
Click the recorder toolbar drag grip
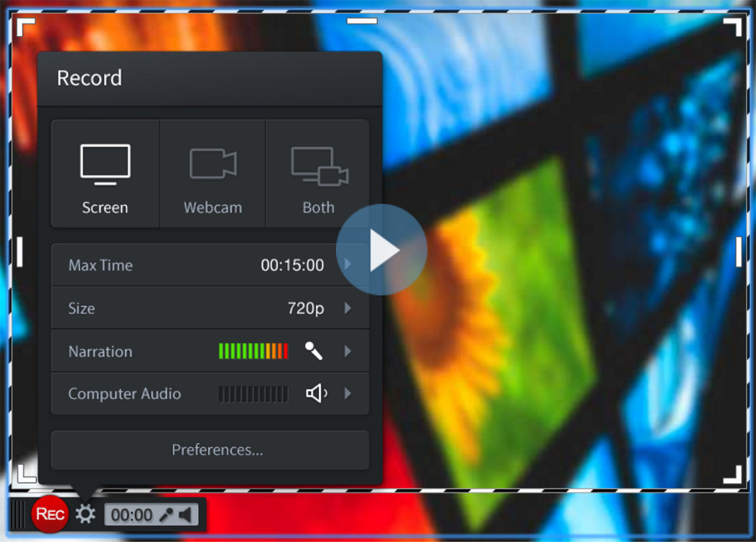[x=18, y=514]
